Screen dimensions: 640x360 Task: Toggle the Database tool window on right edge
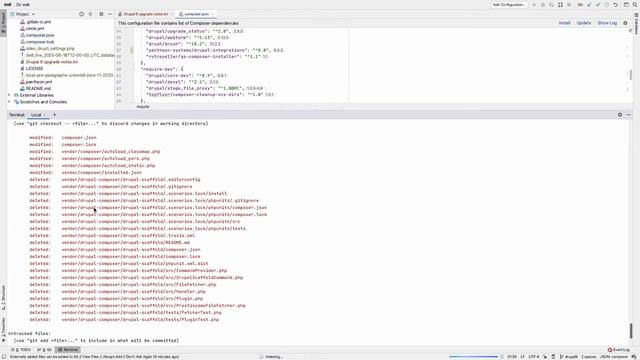[636, 24]
